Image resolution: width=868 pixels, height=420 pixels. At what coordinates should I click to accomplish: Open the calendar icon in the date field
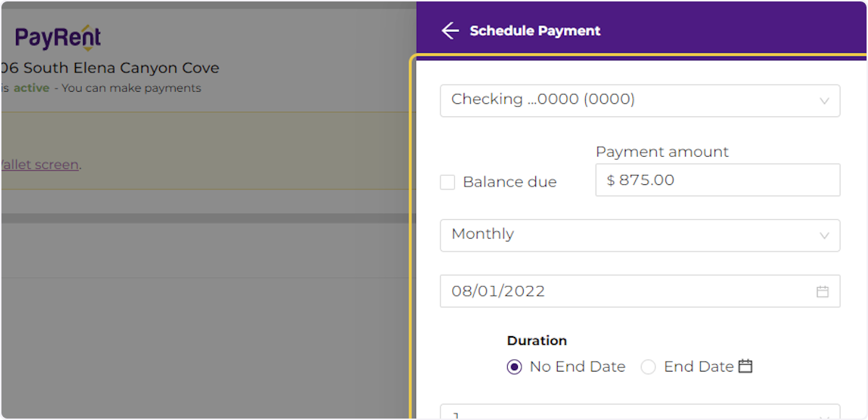[x=822, y=291]
